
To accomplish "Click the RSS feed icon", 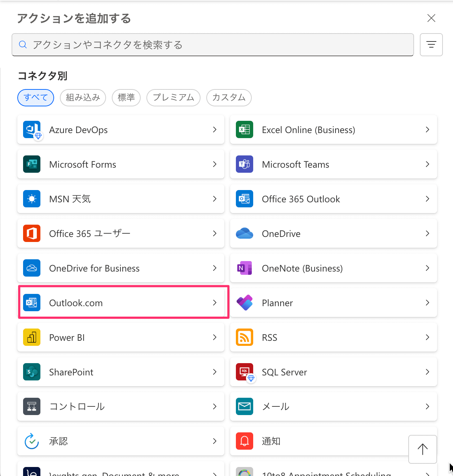I will pos(245,338).
